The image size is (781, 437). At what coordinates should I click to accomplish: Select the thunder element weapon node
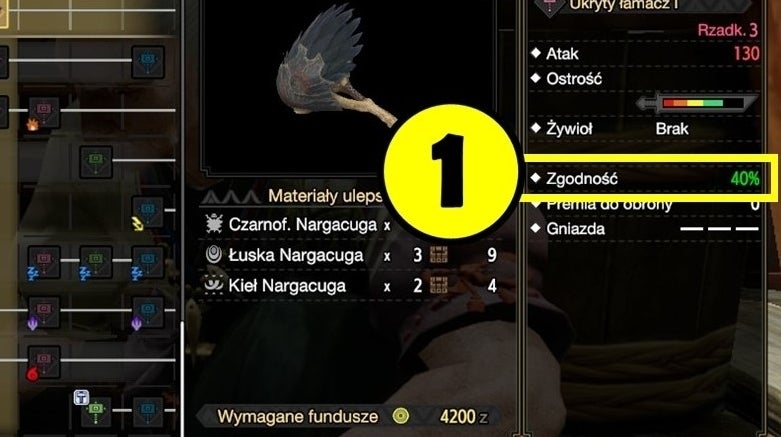tap(148, 212)
